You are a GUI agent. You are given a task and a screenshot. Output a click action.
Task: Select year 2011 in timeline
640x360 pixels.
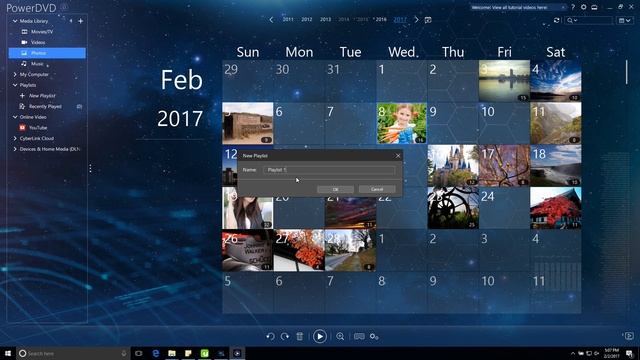288,20
